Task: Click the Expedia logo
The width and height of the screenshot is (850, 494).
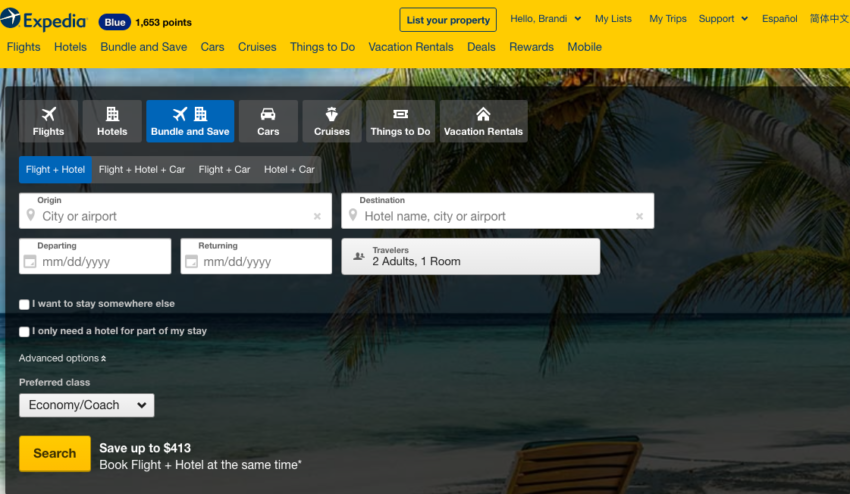Action: [x=44, y=19]
